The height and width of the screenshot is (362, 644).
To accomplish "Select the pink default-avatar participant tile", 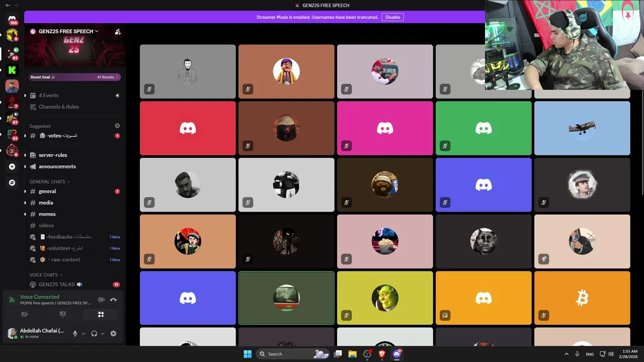I will pyautogui.click(x=385, y=128).
